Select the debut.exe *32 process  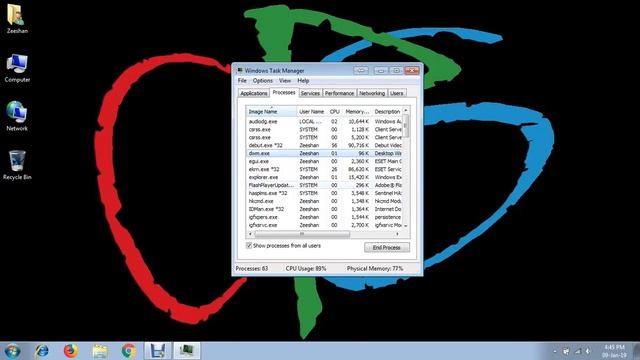(x=324, y=145)
